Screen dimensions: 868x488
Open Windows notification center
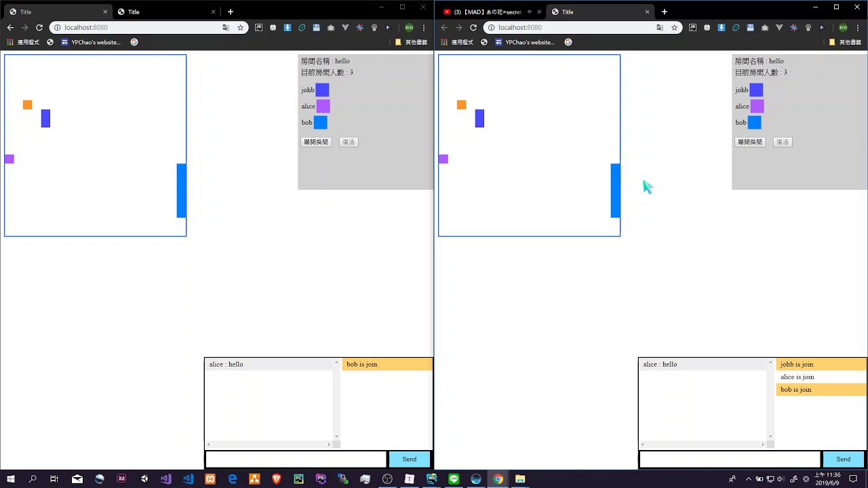854,479
